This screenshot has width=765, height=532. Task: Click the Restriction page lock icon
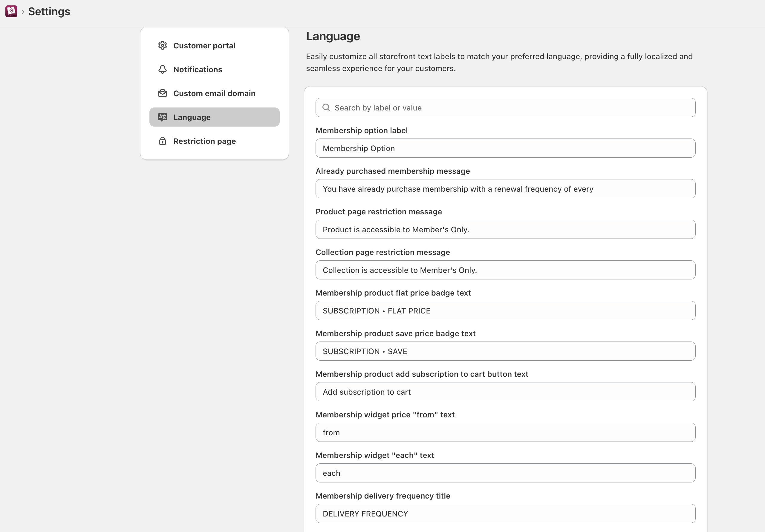tap(162, 141)
